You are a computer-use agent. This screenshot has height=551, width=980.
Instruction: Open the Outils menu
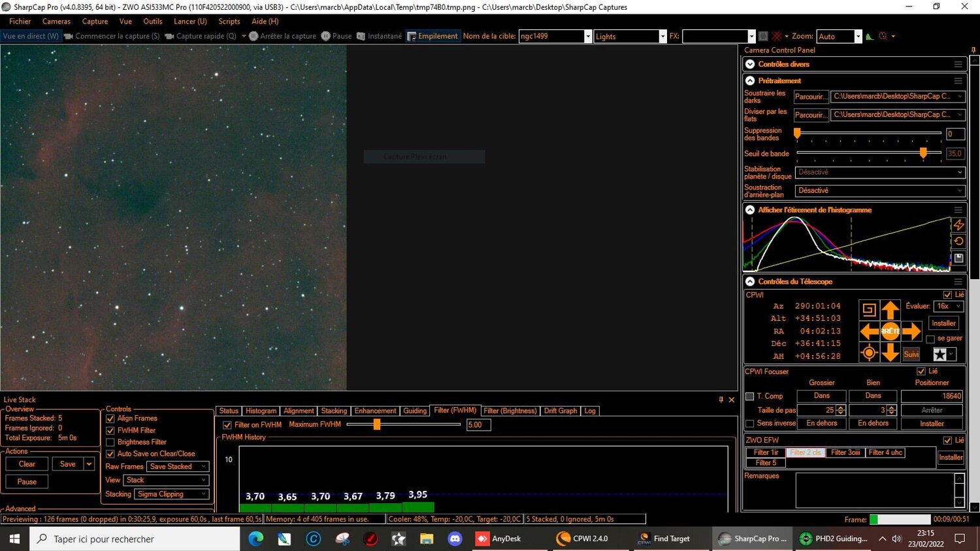point(152,21)
